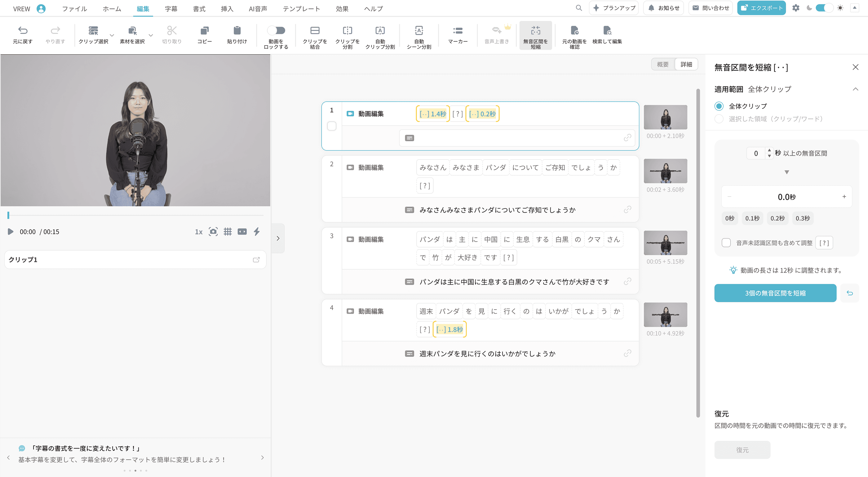The height and width of the screenshot is (477, 868).
Task: Click the 3個の無音区間を短縮 button
Action: click(775, 293)
